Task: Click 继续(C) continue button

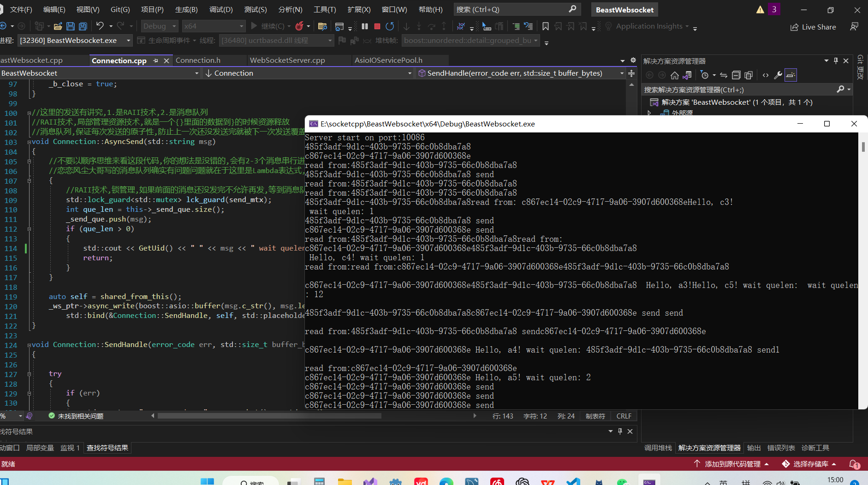Action: click(x=268, y=26)
